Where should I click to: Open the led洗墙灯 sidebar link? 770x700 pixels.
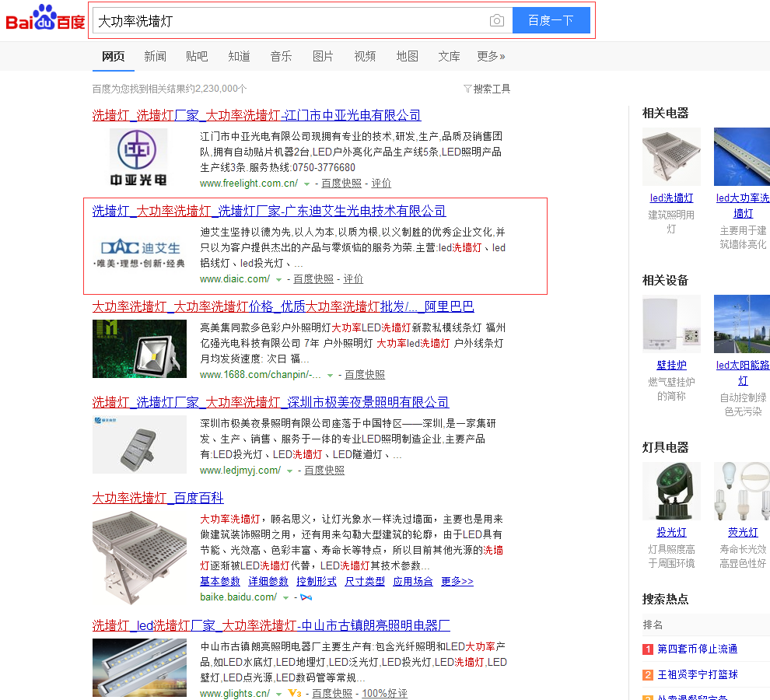tap(671, 198)
